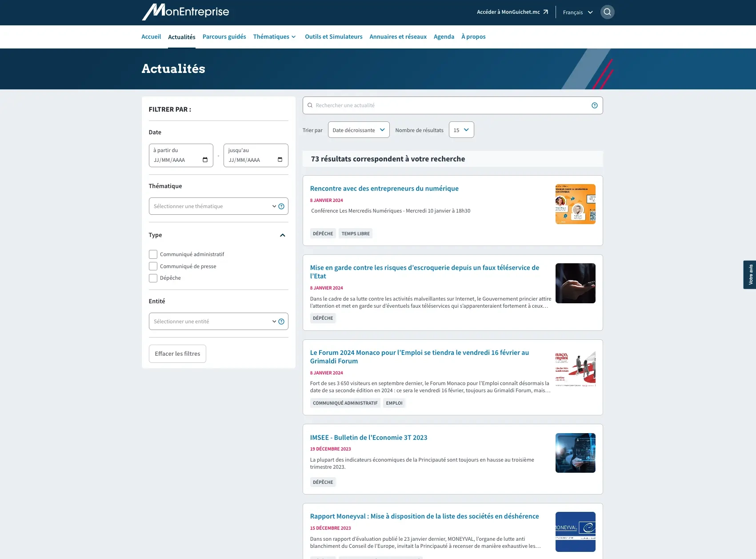Open the "Mise en garde contre les risques d'escroquerie" article

[x=424, y=272]
